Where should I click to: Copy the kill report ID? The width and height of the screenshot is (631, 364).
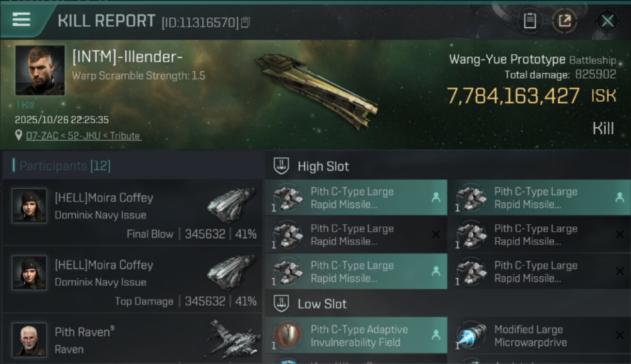245,22
